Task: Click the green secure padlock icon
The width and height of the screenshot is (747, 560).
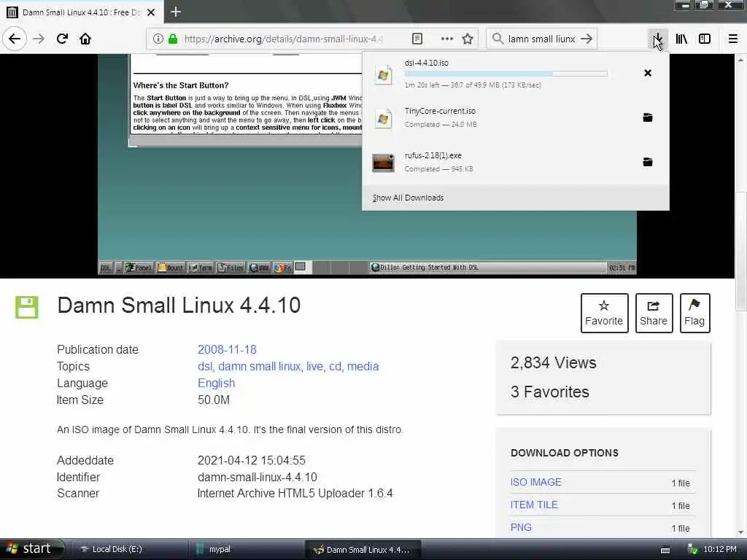Action: (172, 39)
